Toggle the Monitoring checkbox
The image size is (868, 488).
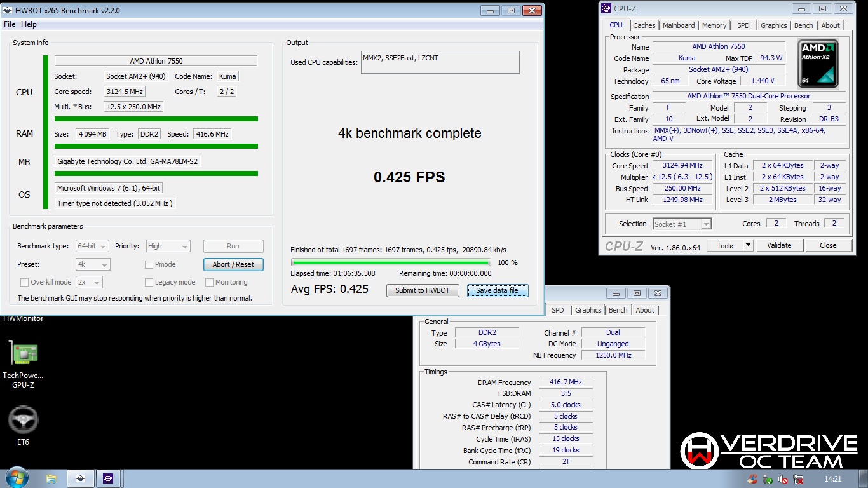coord(209,282)
